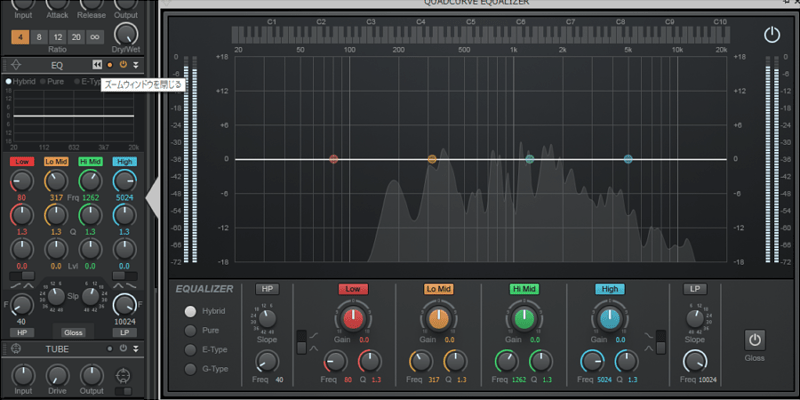Click the LP Freq knob in fly-out
Image resolution: width=800 pixels, height=400 pixels.
[695, 361]
